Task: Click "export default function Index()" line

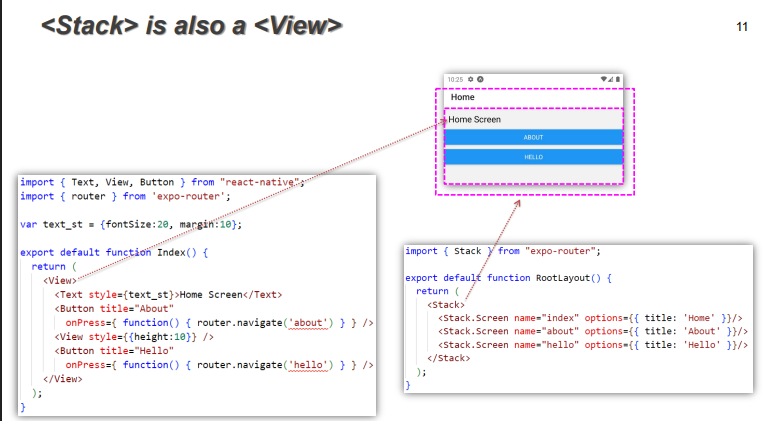Action: point(114,252)
